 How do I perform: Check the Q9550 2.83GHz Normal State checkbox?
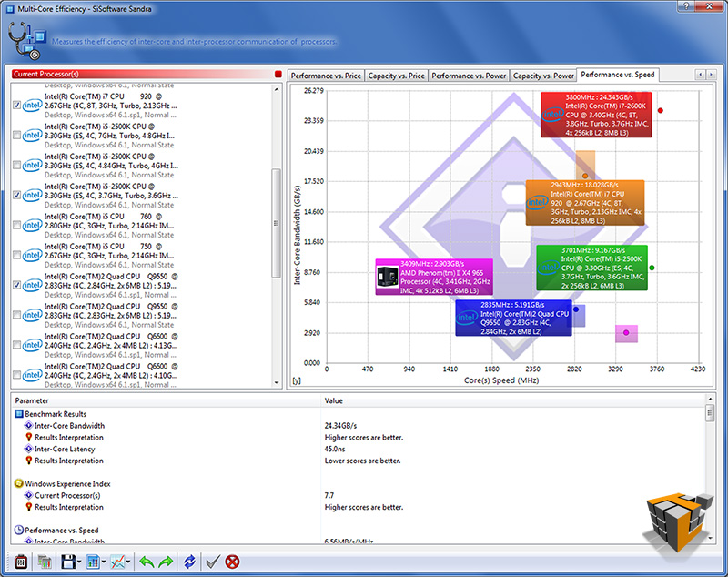tap(17, 315)
